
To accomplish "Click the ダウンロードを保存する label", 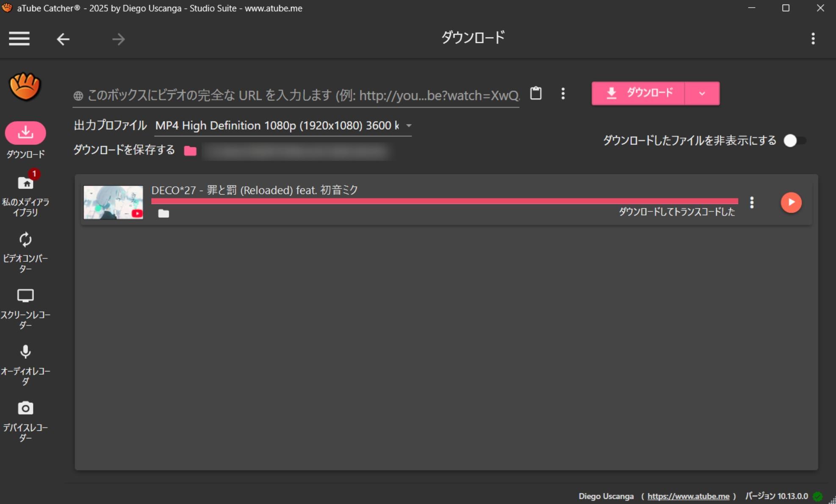I will 124,150.
